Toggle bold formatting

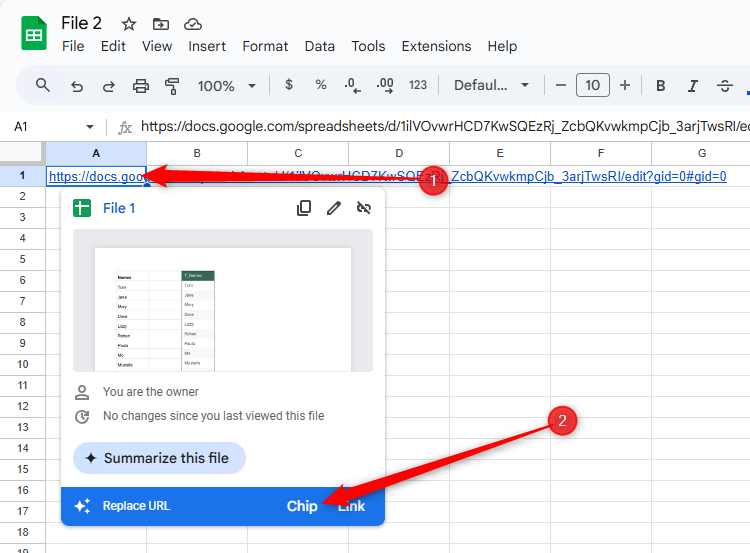[x=661, y=86]
